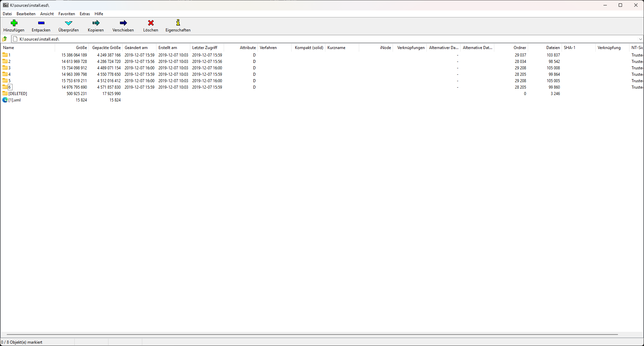Select folder icon of row 4
Image resolution: width=644 pixels, height=346 pixels.
coord(5,74)
